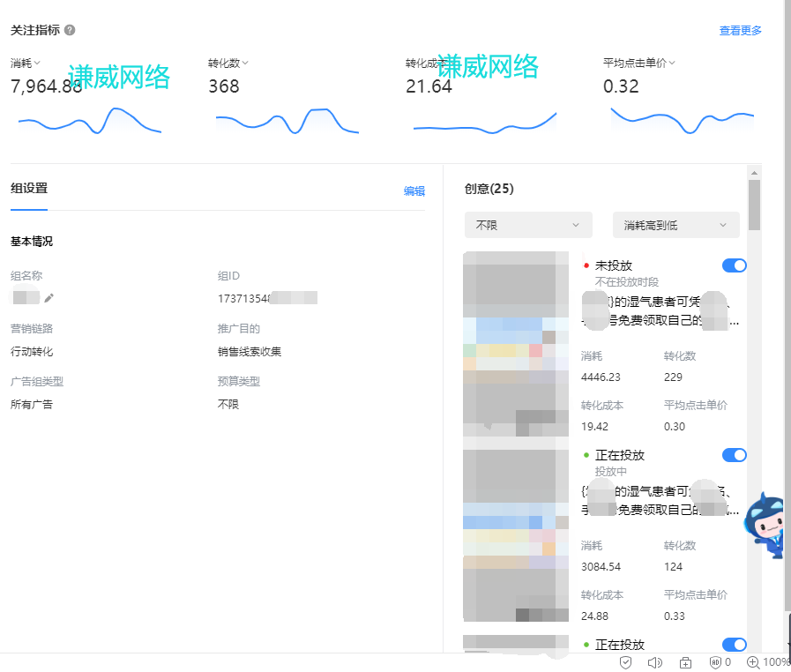Image resolution: width=791 pixels, height=672 pixels.
Task: Click the 基本情况 section heading
Action: click(x=31, y=241)
